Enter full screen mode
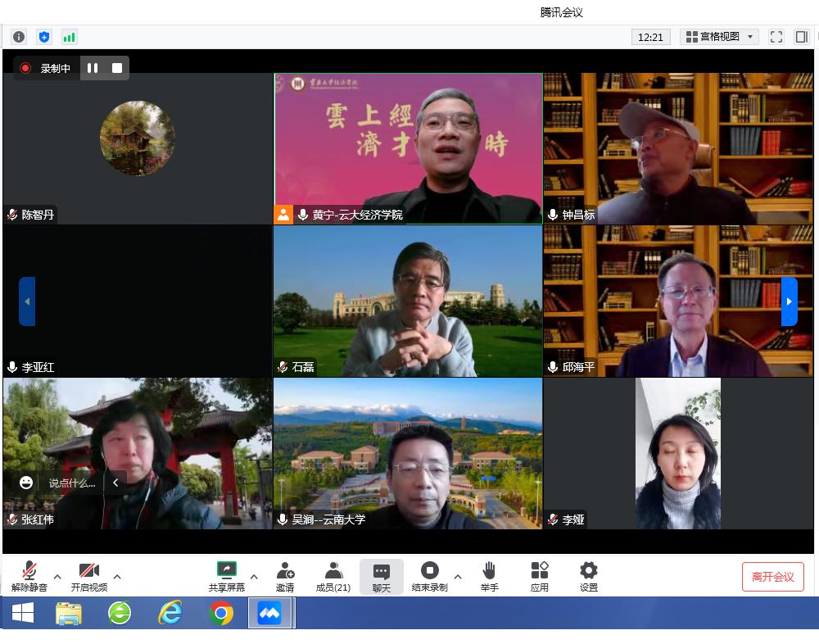Image resolution: width=819 pixels, height=644 pixels. 776,37
